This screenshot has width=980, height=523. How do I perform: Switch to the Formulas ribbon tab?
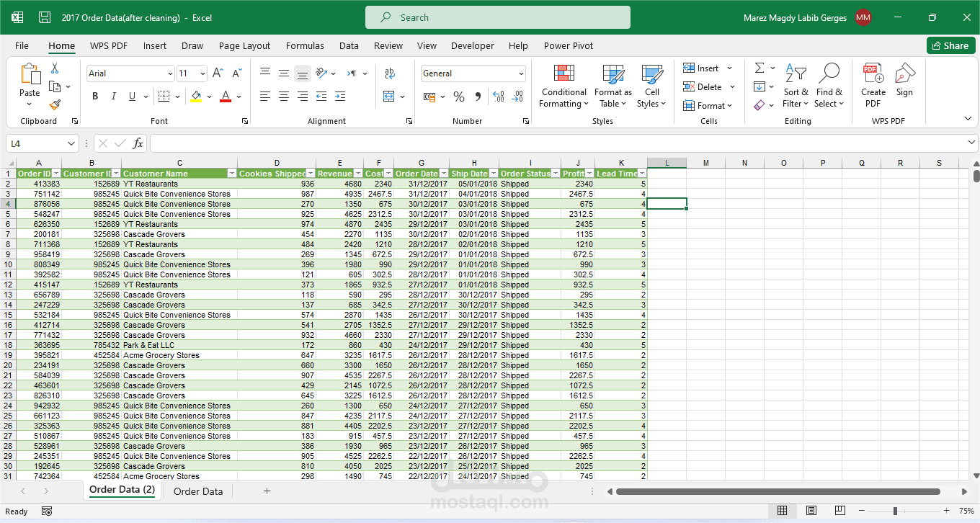tap(305, 45)
